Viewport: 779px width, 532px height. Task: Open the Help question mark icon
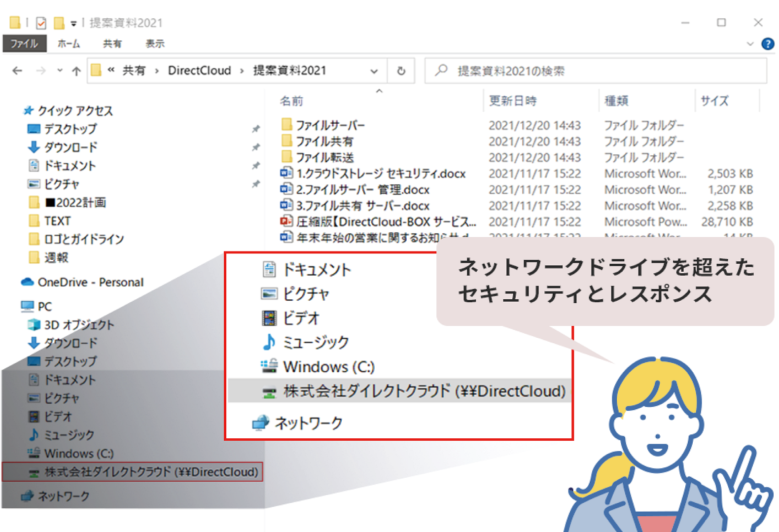point(768,43)
